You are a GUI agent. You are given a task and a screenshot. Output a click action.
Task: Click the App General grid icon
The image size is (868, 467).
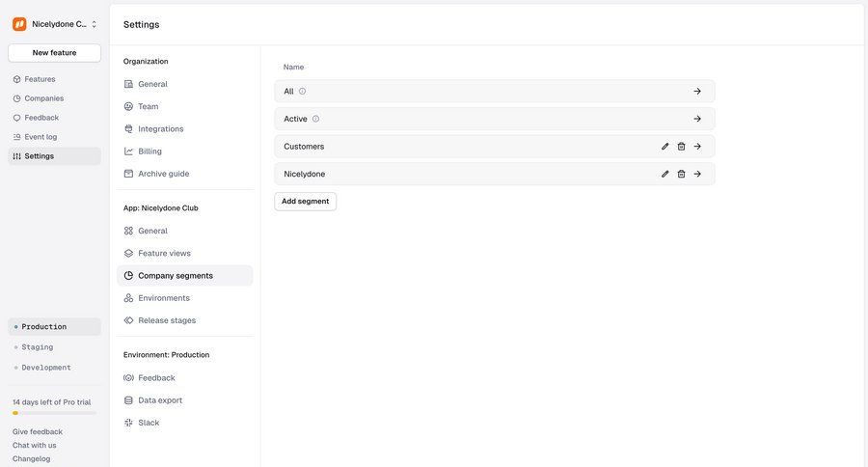point(128,231)
